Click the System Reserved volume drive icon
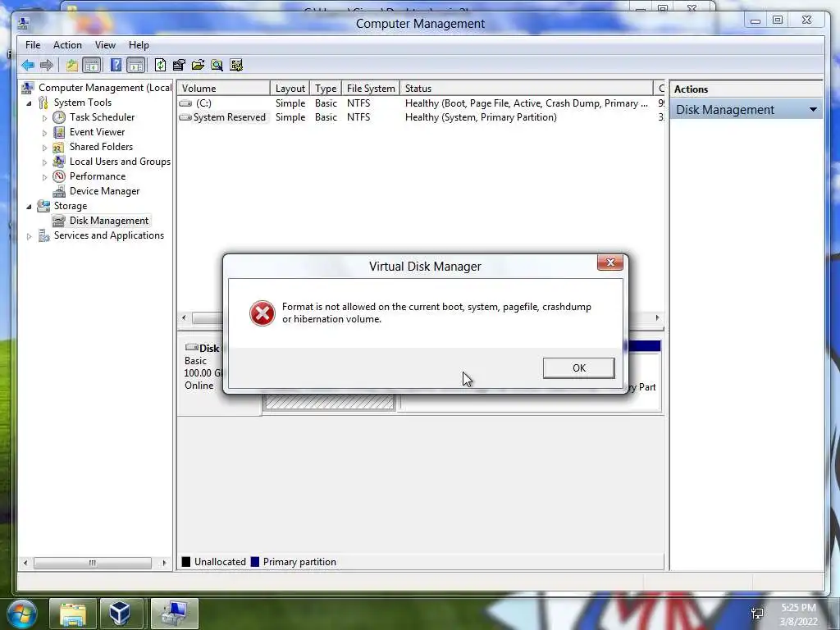This screenshot has height=630, width=840. coord(185,117)
